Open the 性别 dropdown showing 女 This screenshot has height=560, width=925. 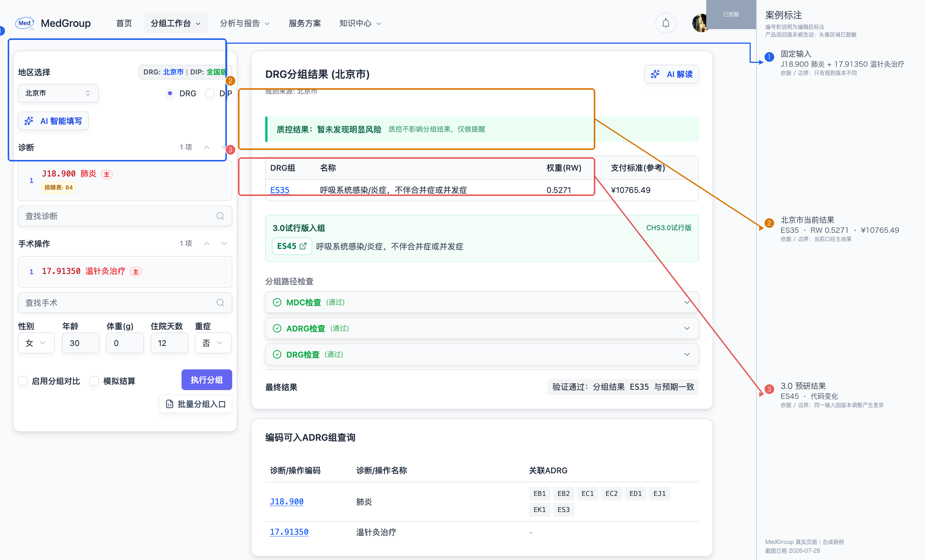(x=36, y=343)
